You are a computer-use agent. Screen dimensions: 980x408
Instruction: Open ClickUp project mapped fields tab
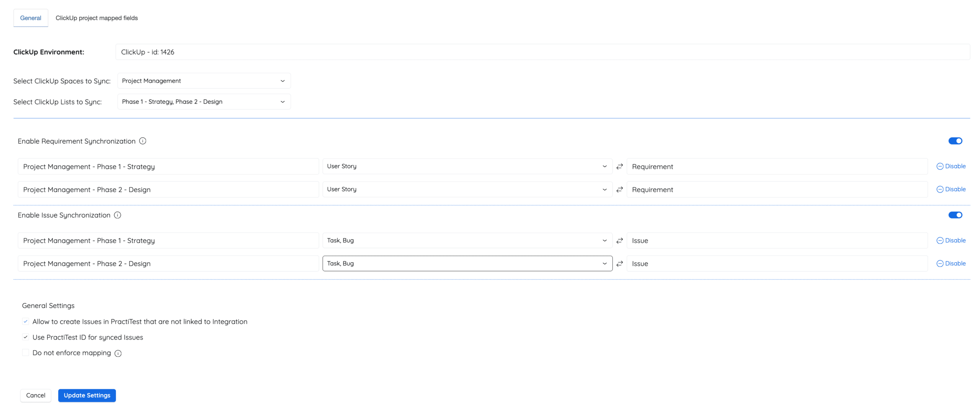coord(96,18)
